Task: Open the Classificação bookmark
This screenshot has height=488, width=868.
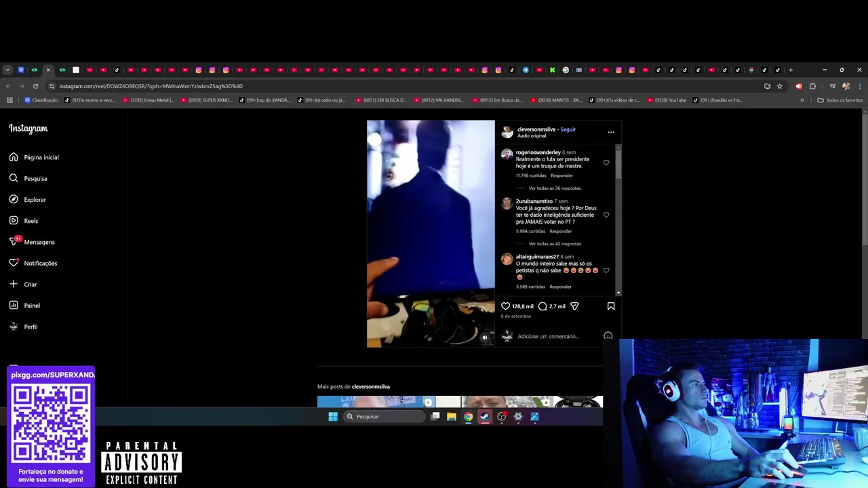Action: pos(41,100)
